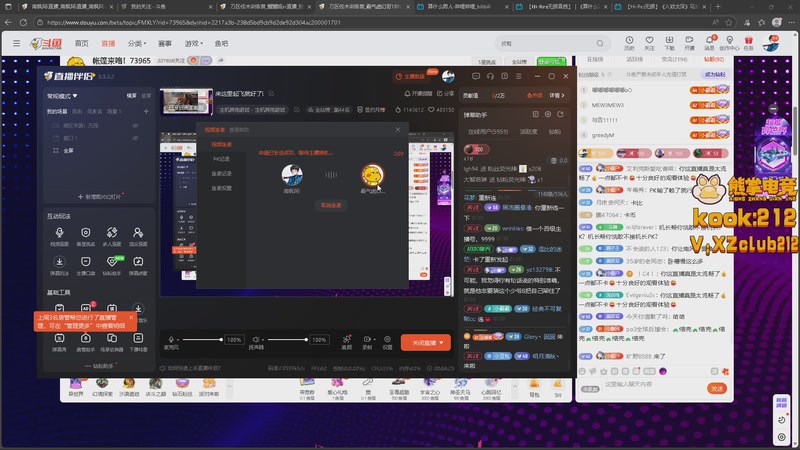Open the 弹幕助手 settings gear icon
This screenshot has height=450, width=800.
[548, 114]
